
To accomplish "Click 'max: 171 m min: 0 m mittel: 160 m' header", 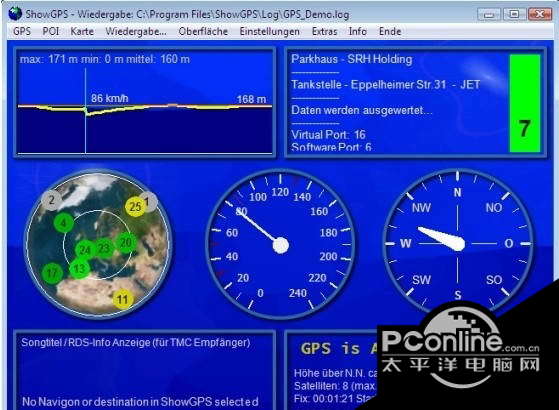I will point(105,59).
